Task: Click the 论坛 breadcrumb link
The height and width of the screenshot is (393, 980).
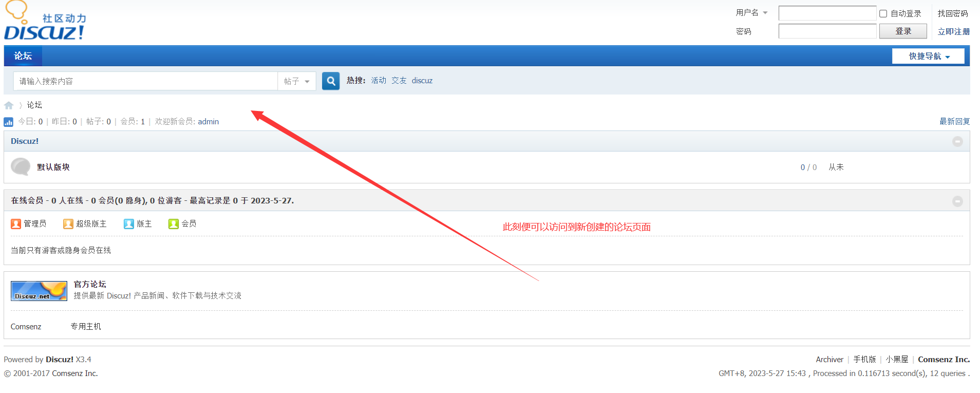Action: tap(34, 105)
